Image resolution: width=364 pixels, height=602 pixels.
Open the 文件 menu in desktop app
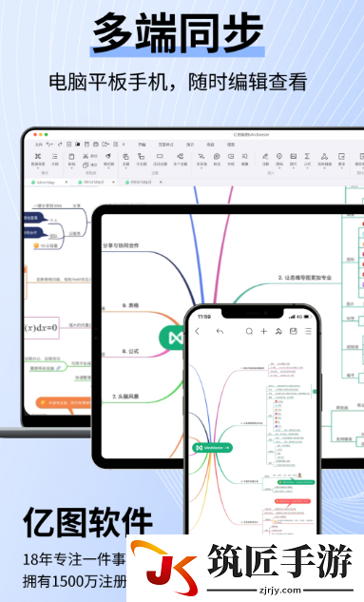(39, 145)
